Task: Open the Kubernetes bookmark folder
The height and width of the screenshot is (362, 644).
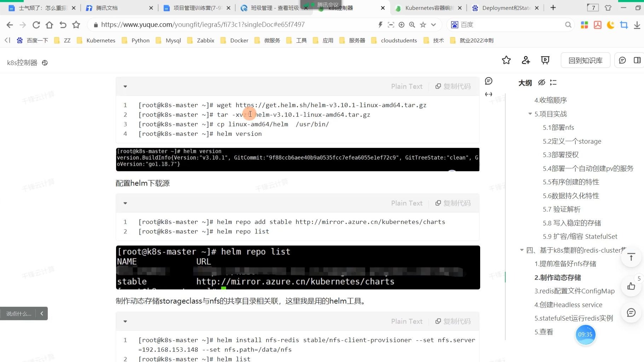Action: [x=96, y=40]
